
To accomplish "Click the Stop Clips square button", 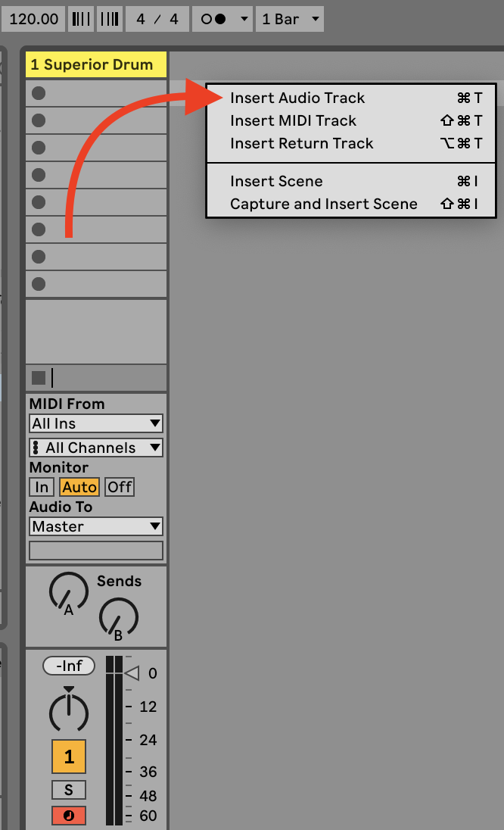I will click(x=39, y=377).
